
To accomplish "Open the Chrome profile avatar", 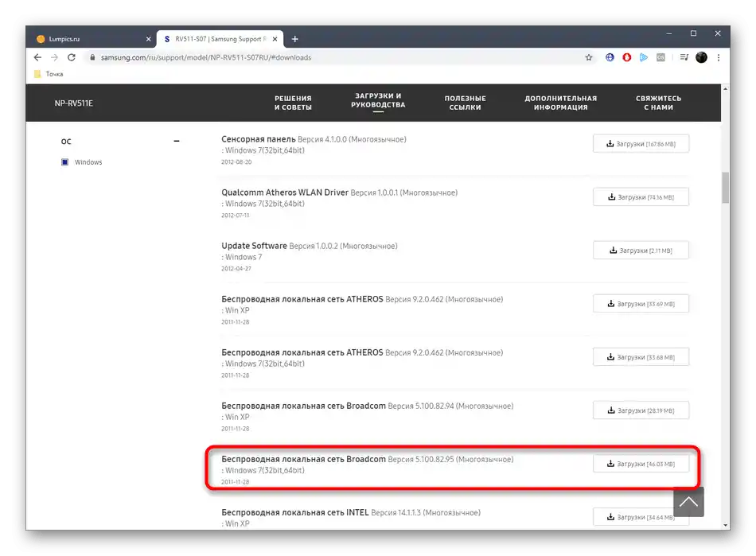I will click(x=702, y=57).
